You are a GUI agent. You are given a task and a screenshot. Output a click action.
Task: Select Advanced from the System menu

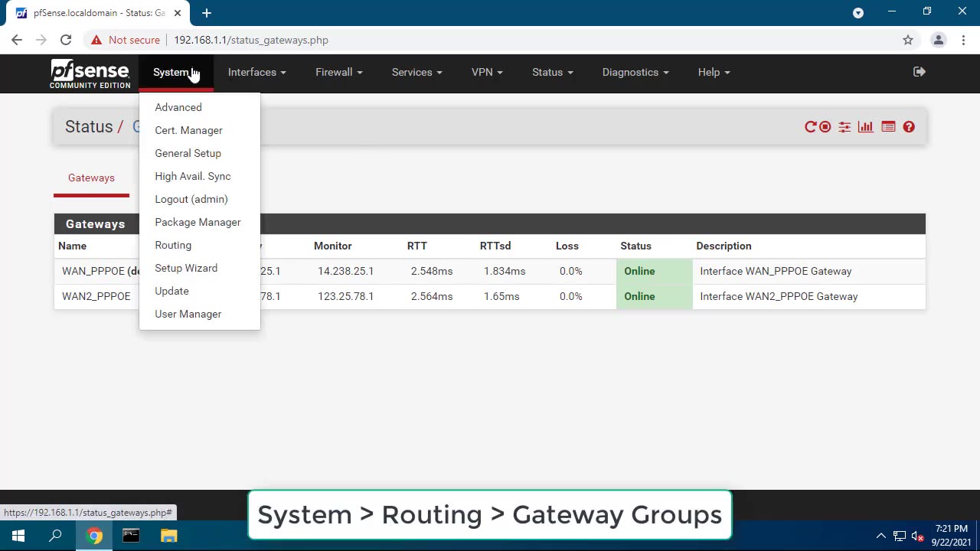coord(178,107)
